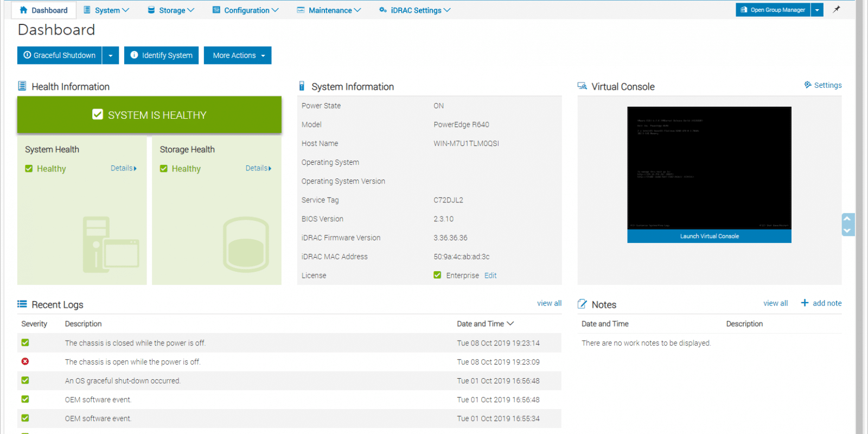Screen dimensions: 868x434
Task: Open the iDRAC Settings menu
Action: [x=415, y=10]
